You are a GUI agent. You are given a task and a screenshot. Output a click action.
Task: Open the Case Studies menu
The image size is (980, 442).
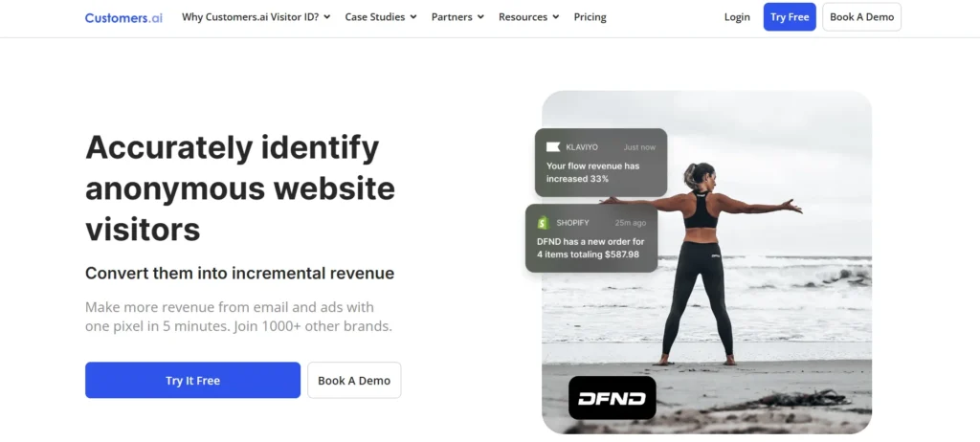pos(375,17)
